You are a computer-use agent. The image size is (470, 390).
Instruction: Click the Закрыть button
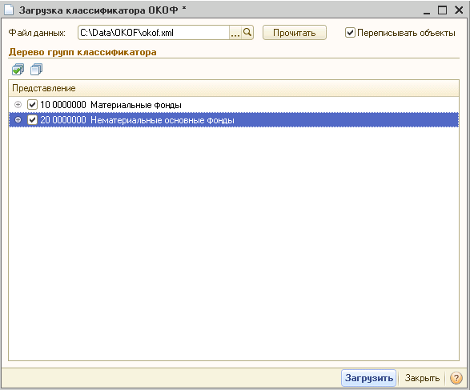click(422, 378)
